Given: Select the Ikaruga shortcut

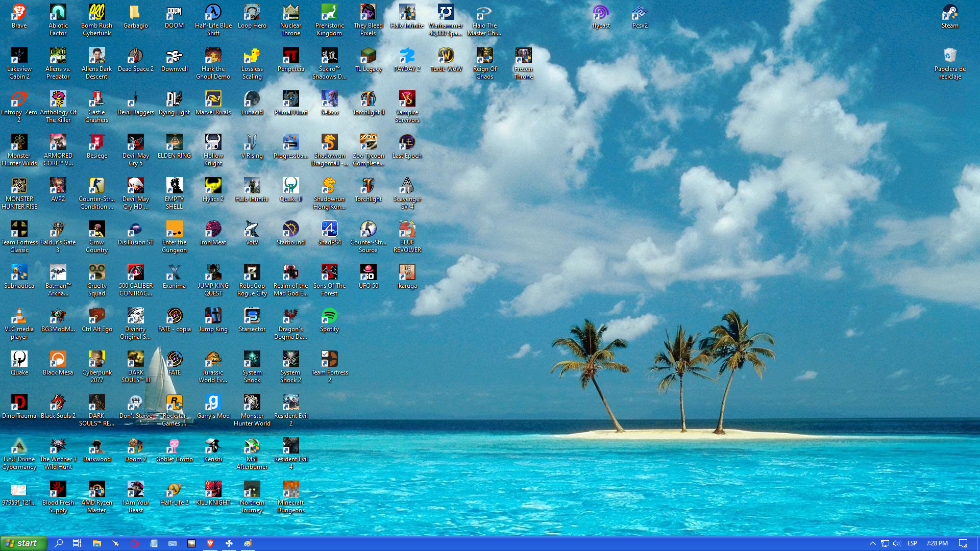Looking at the screenshot, I should pyautogui.click(x=407, y=277).
